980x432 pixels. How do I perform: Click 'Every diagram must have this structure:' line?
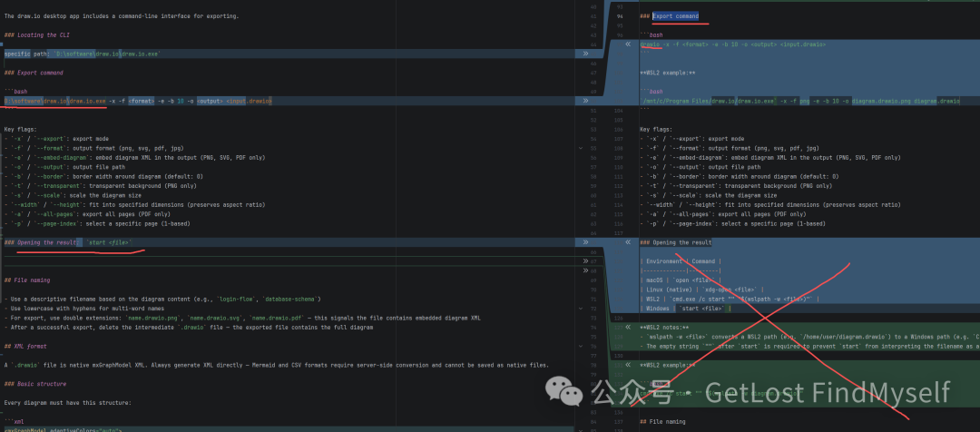click(67, 403)
